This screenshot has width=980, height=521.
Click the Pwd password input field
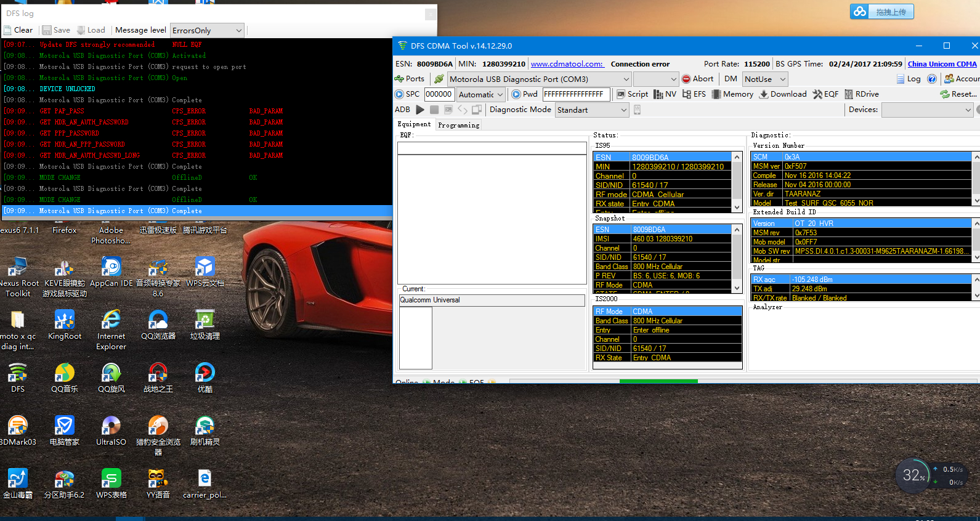576,94
